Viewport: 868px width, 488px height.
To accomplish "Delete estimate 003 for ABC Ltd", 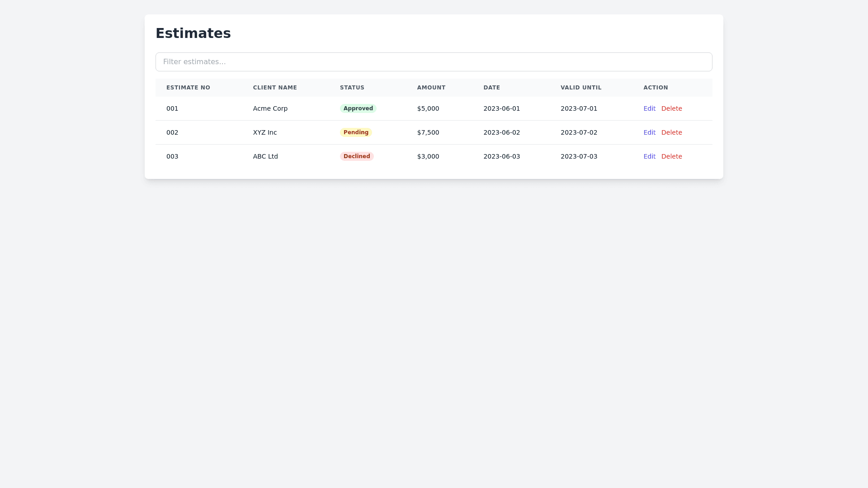I will pos(671,156).
